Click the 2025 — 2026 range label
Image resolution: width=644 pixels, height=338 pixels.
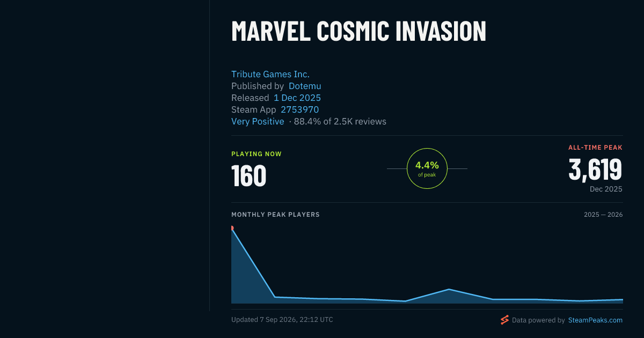603,215
